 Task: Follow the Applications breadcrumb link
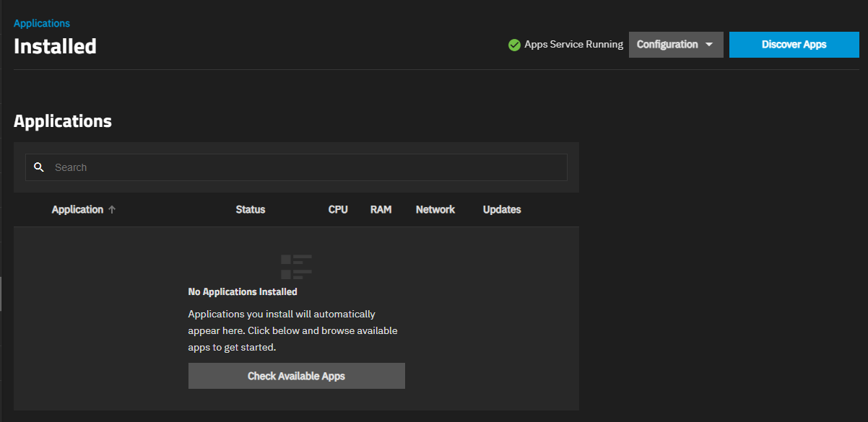point(42,23)
